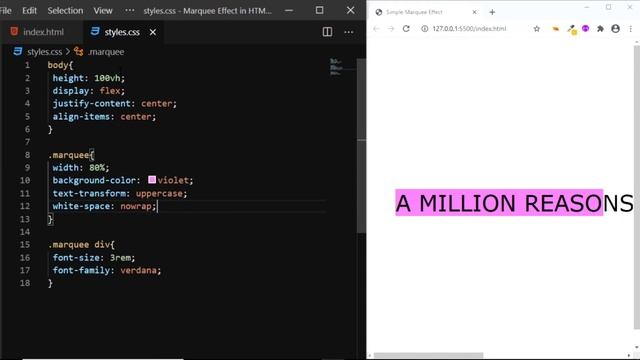Split the editor to the right

(327, 32)
